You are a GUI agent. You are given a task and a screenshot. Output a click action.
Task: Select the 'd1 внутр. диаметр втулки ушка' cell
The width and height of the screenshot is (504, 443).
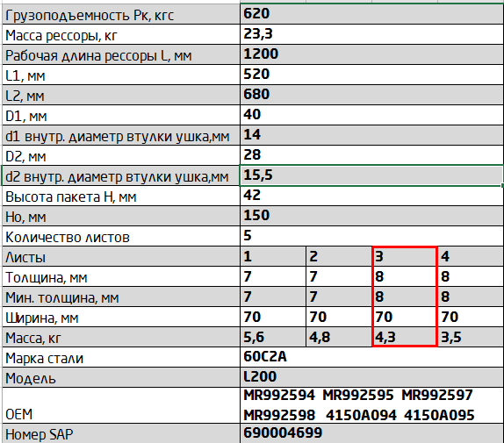coord(121,135)
